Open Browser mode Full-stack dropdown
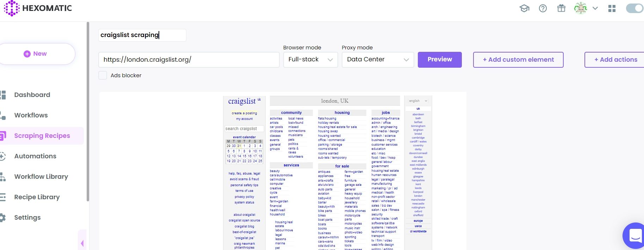The width and height of the screenshot is (644, 250). (x=310, y=60)
